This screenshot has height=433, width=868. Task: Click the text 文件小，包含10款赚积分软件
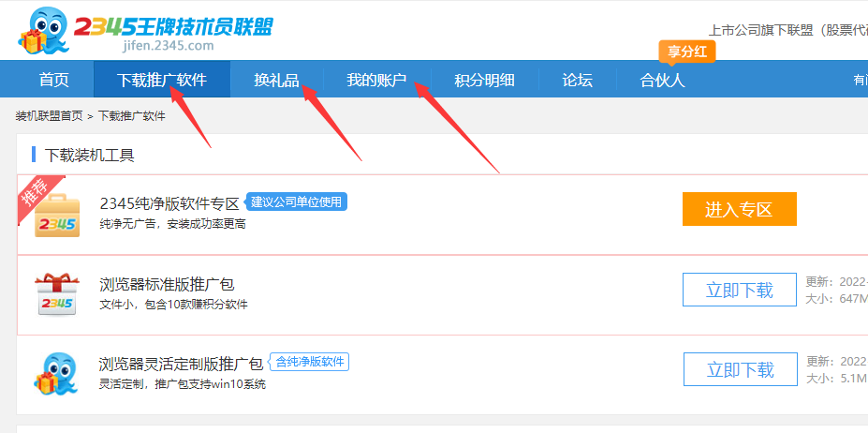(173, 305)
